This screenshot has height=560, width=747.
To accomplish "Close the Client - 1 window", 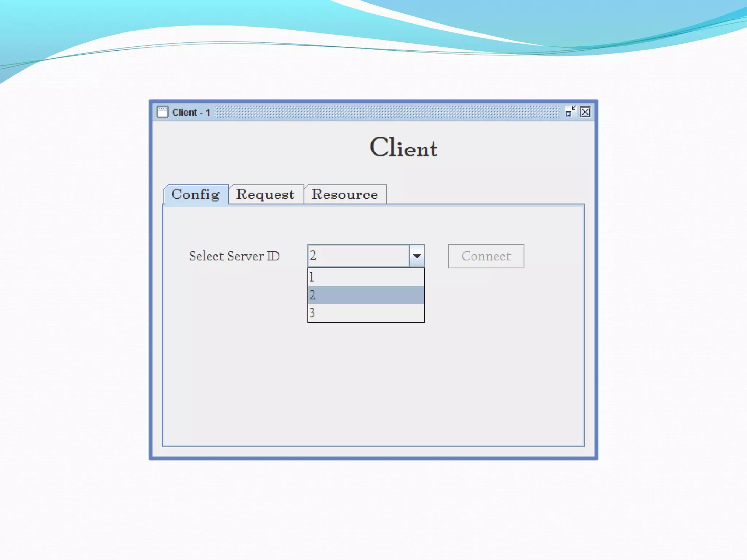I will pyautogui.click(x=585, y=112).
